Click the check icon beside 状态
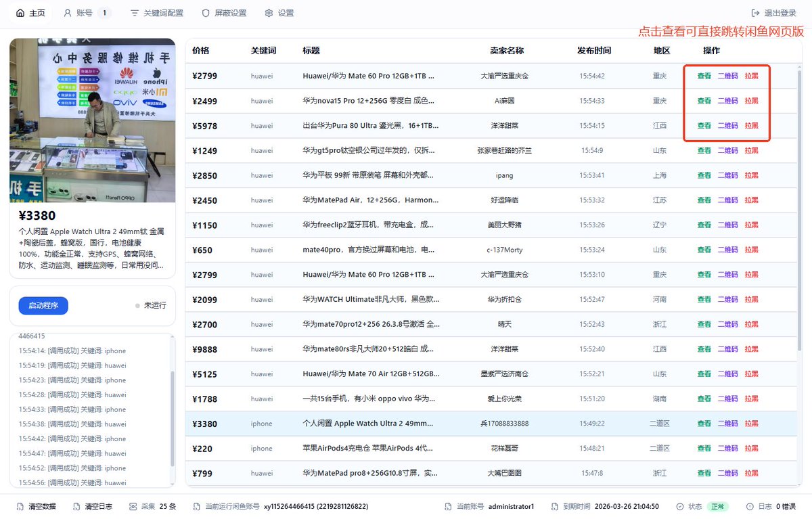This screenshot has width=812, height=519. [x=679, y=506]
